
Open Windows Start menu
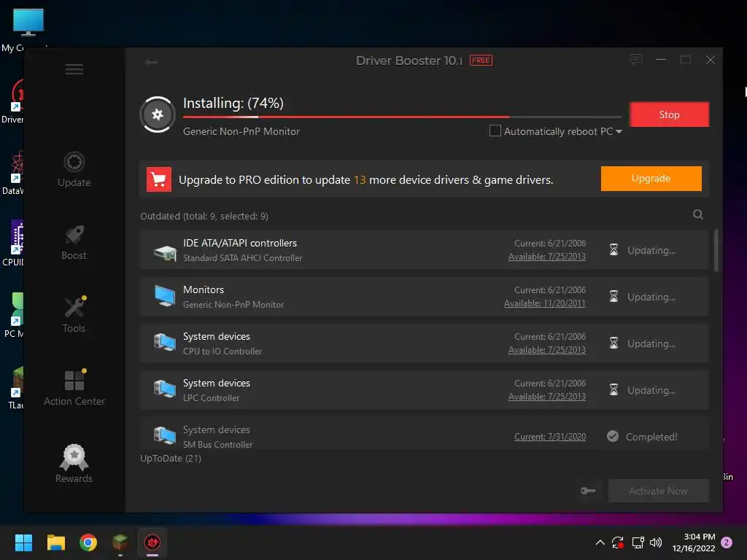point(23,542)
